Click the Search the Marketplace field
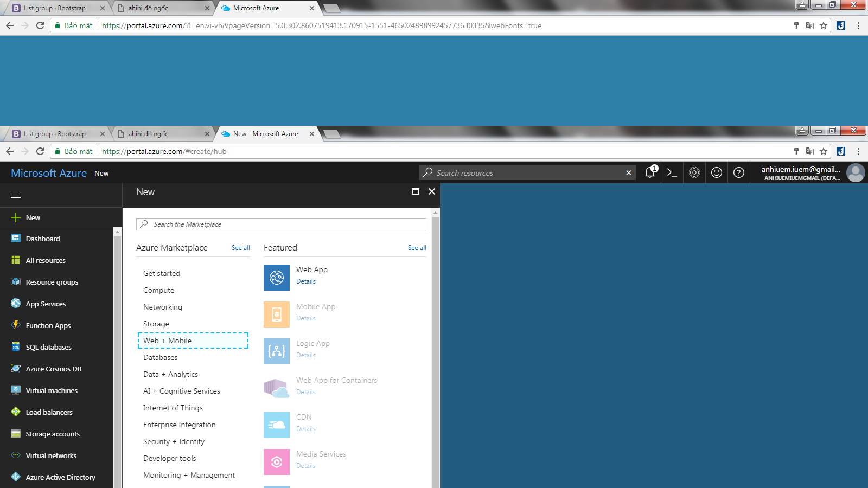 coord(281,224)
